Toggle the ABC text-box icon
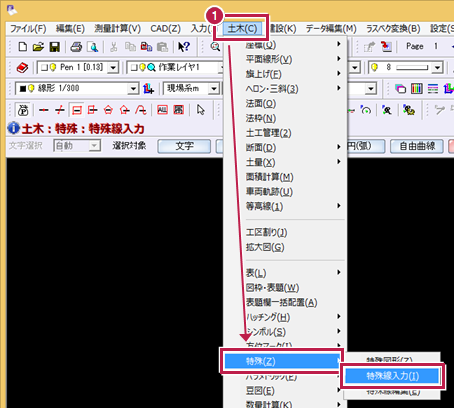This screenshot has width=454, height=408. (162, 109)
